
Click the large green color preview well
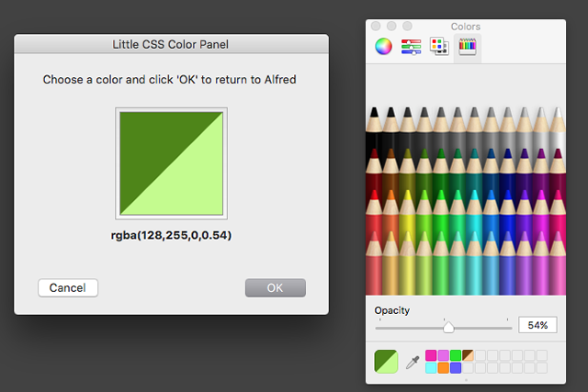pyautogui.click(x=171, y=163)
